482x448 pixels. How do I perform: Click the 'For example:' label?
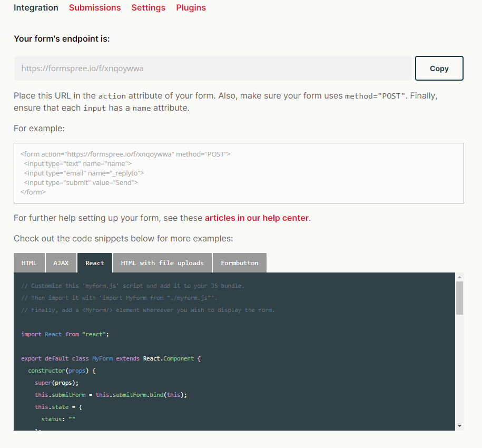point(40,129)
